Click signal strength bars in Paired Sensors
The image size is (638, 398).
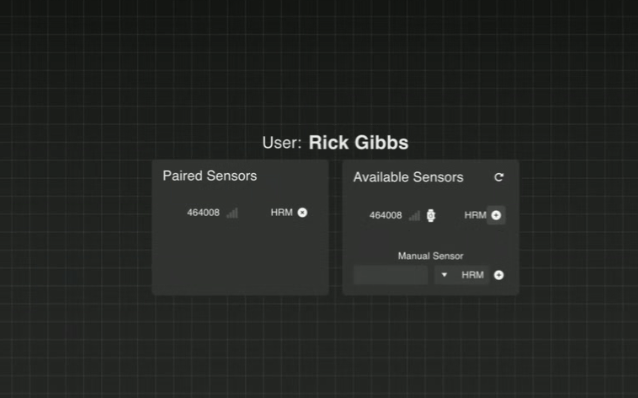click(232, 212)
